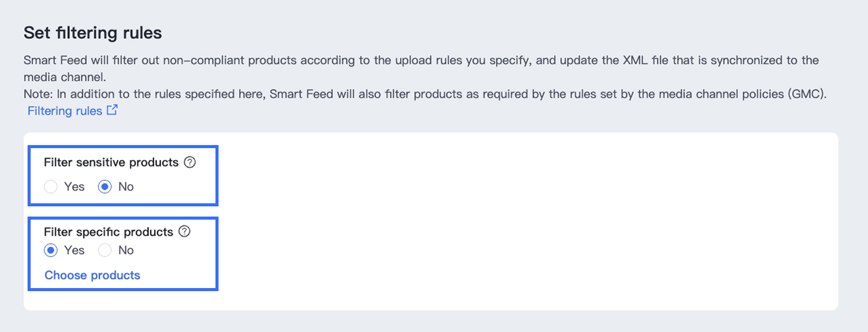Viewport: 868px width, 332px height.
Task: Select No radio for Filter specific products
Action: (105, 250)
